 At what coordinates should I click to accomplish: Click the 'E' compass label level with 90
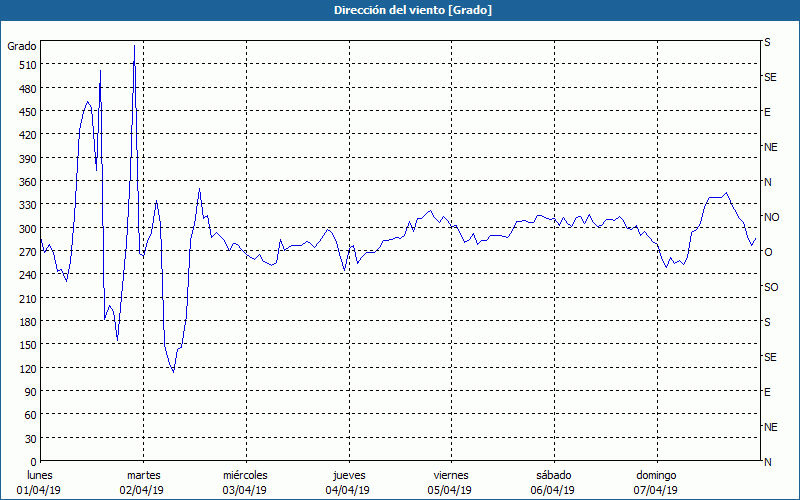pos(767,392)
